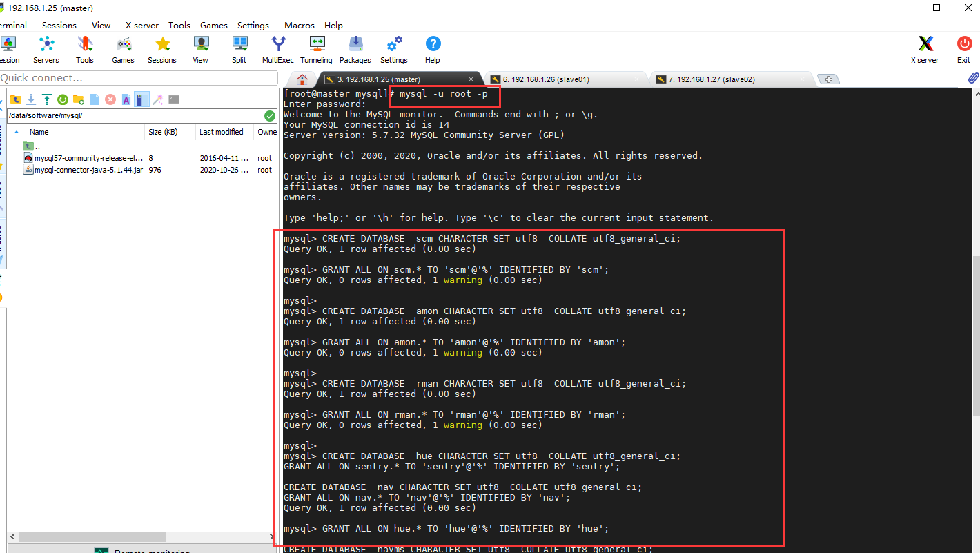The image size is (980, 553).
Task: Delete selected file with red X icon
Action: [x=110, y=100]
